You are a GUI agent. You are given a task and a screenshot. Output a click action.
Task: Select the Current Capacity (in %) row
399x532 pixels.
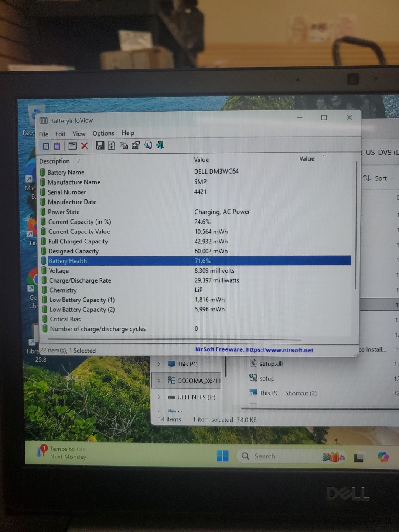195,222
